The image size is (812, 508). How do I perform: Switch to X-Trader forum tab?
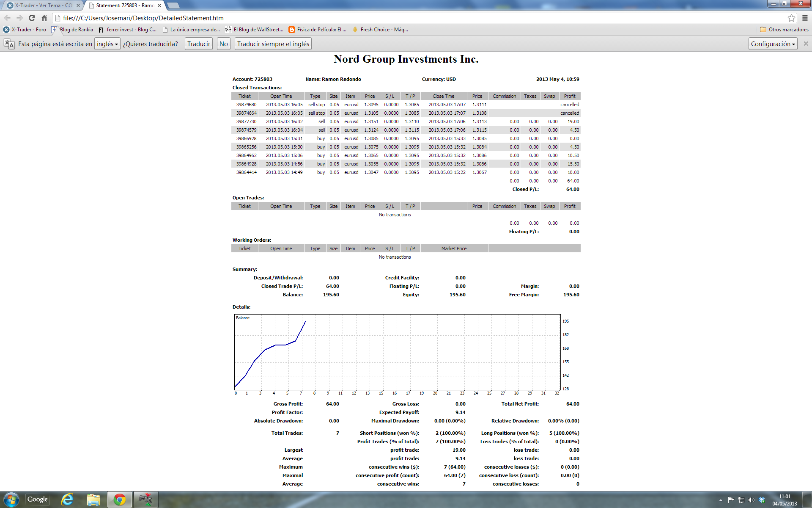(42, 6)
